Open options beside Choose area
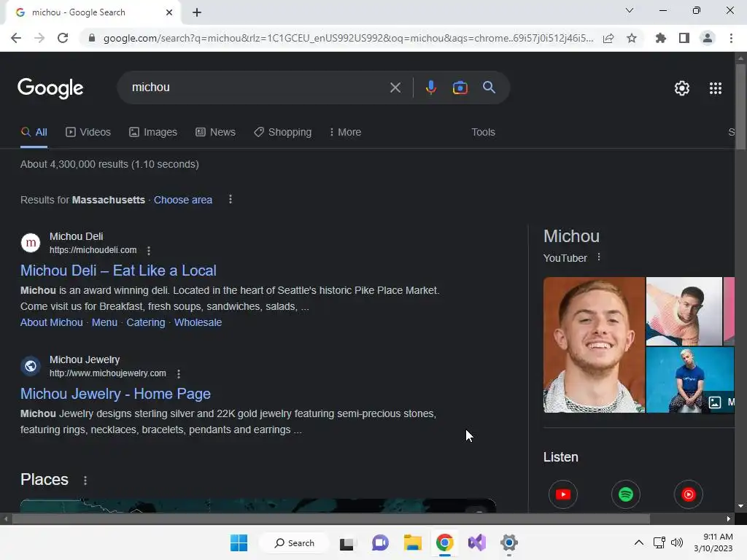The width and height of the screenshot is (747, 560). point(230,199)
